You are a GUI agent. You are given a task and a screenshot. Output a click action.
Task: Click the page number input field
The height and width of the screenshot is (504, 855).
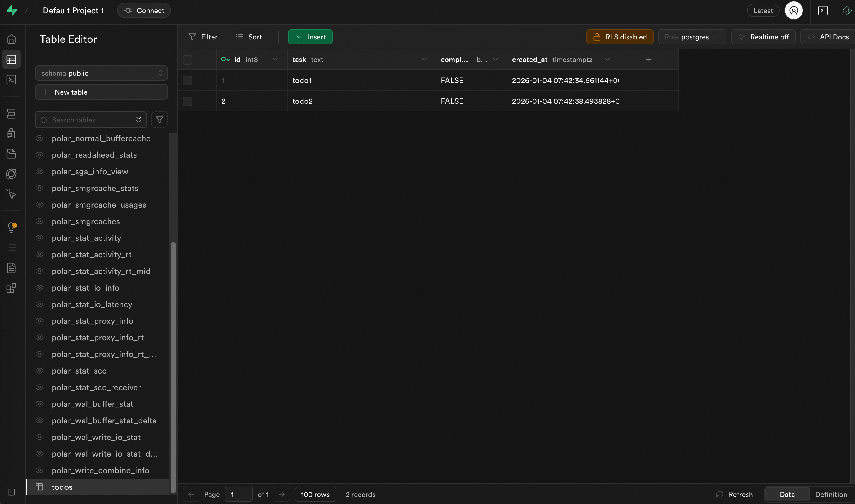coord(239,494)
